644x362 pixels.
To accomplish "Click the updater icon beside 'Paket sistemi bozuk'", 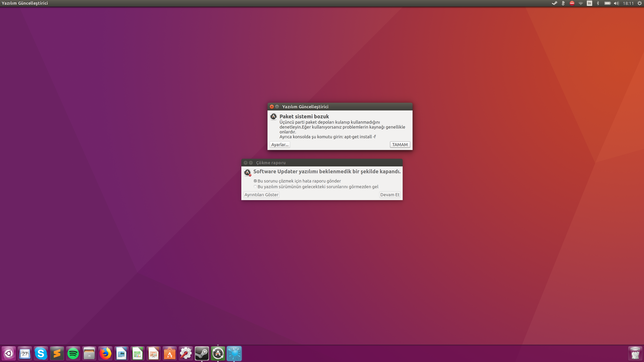I will pos(273,117).
